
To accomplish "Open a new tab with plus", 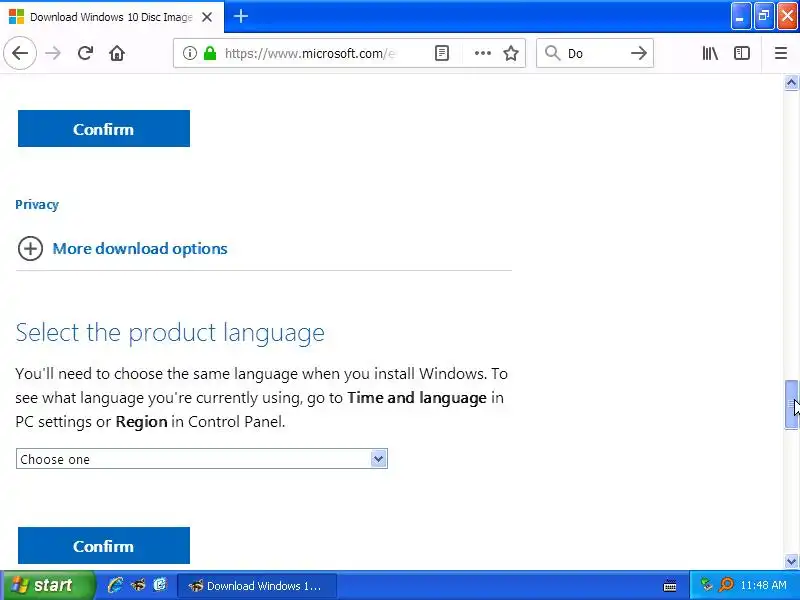I will pyautogui.click(x=241, y=16).
